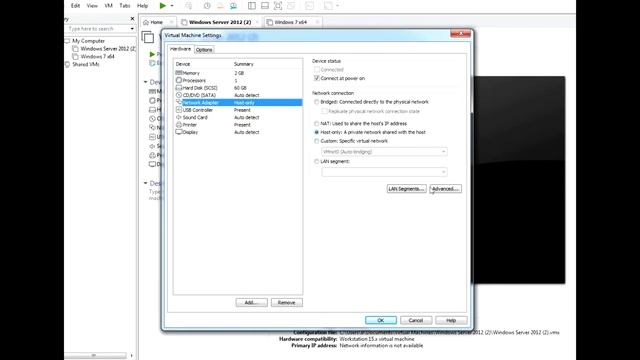The image size is (640, 360).
Task: Select the NAT radio button
Action: (x=316, y=123)
